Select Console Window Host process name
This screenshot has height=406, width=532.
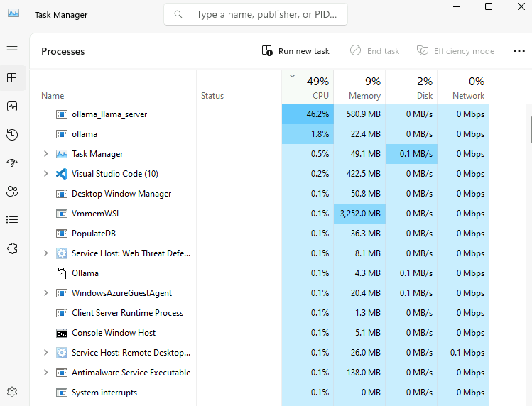[114, 333]
